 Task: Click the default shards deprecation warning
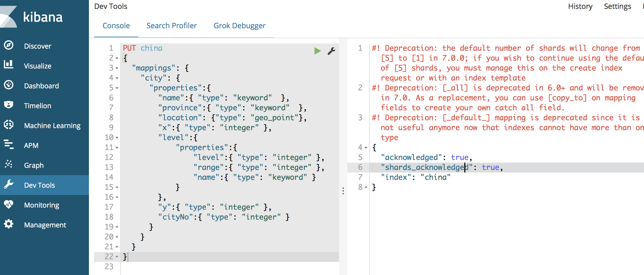click(508, 63)
